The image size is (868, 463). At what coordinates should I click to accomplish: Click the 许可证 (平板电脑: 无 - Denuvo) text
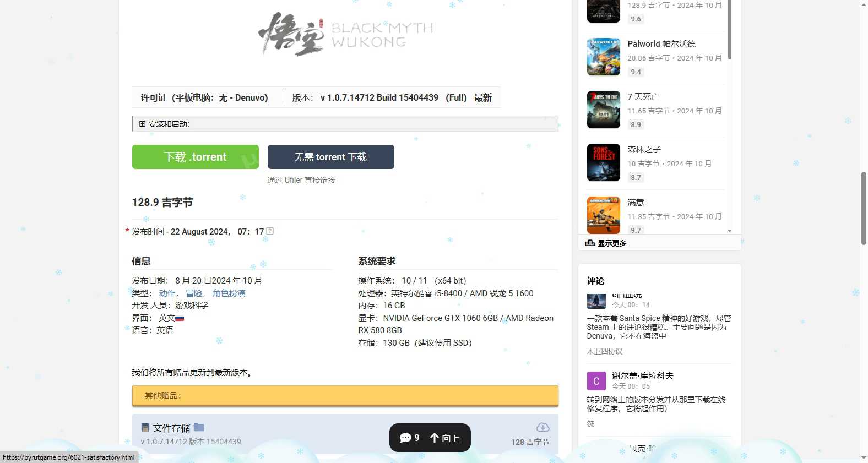[x=204, y=97]
